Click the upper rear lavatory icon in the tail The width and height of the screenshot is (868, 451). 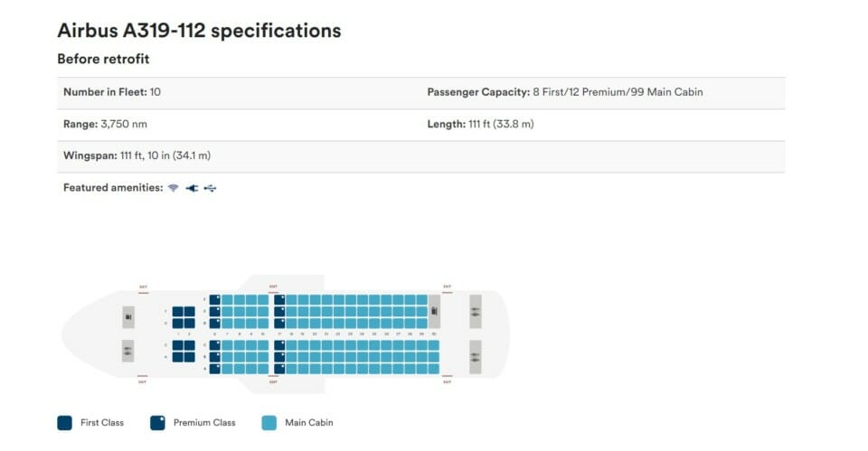point(476,312)
